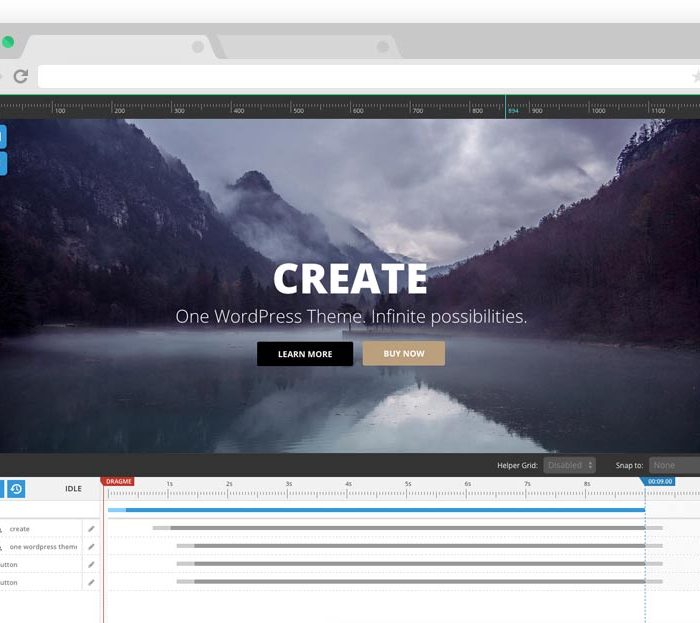
Task: Click the create layer's grey timeline bar
Action: 408,528
